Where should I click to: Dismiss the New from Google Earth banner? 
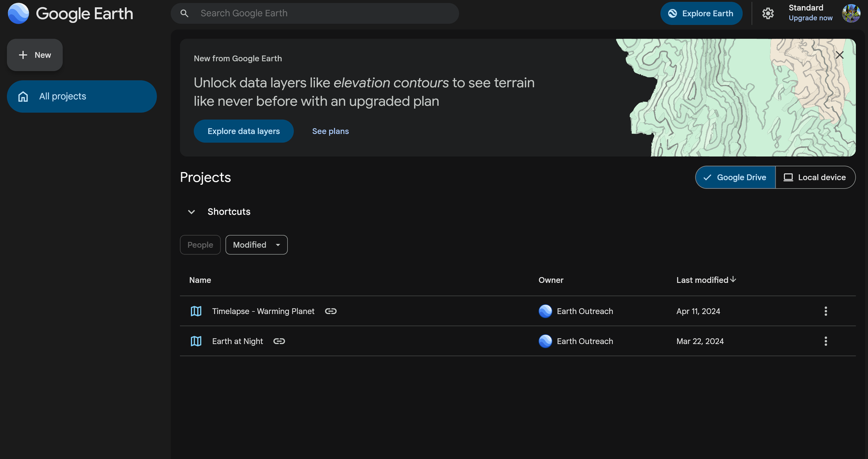click(x=840, y=55)
